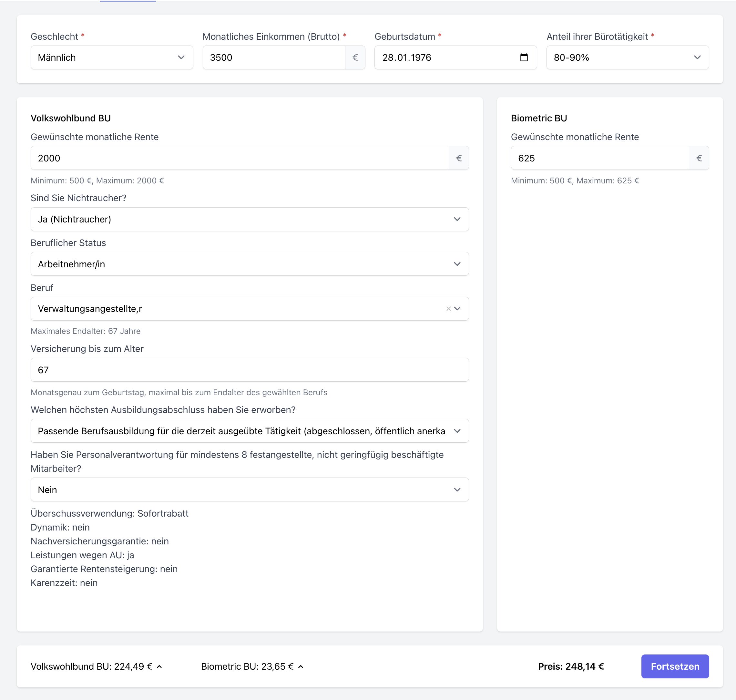Click the 'Biometric BU: 23,65 €' text
The height and width of the screenshot is (700, 736).
coord(247,666)
